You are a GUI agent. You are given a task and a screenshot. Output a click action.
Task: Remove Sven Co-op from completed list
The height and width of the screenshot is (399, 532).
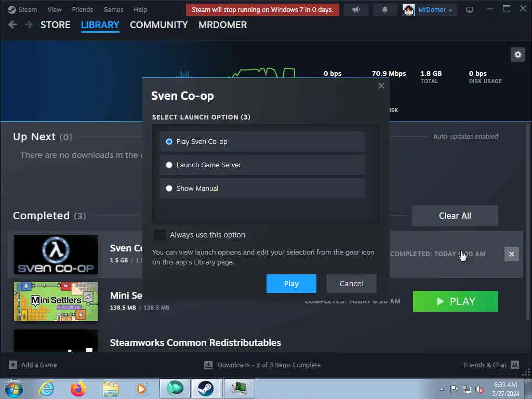point(511,254)
